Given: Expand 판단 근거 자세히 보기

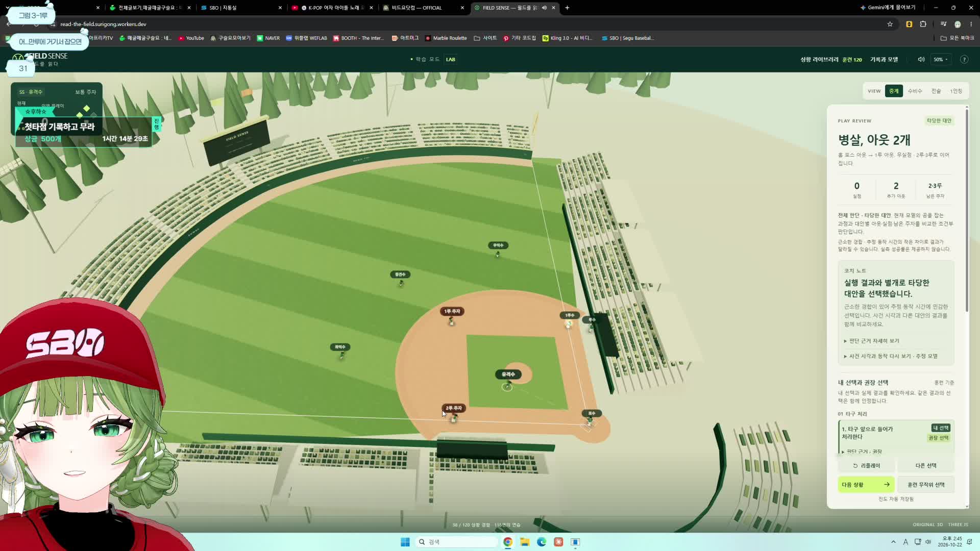Looking at the screenshot, I should 872,341.
